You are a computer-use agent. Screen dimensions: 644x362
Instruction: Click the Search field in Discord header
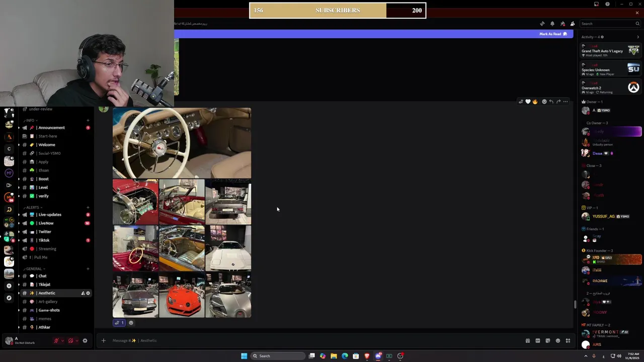tap(610, 24)
